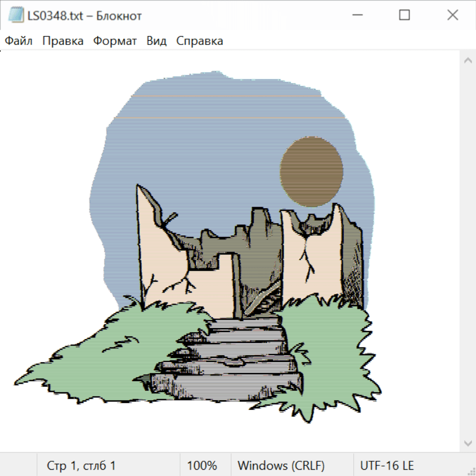This screenshot has width=476, height=476.
Task: Click the Windows (CRLF) line ending indicator
Action: coord(281,465)
